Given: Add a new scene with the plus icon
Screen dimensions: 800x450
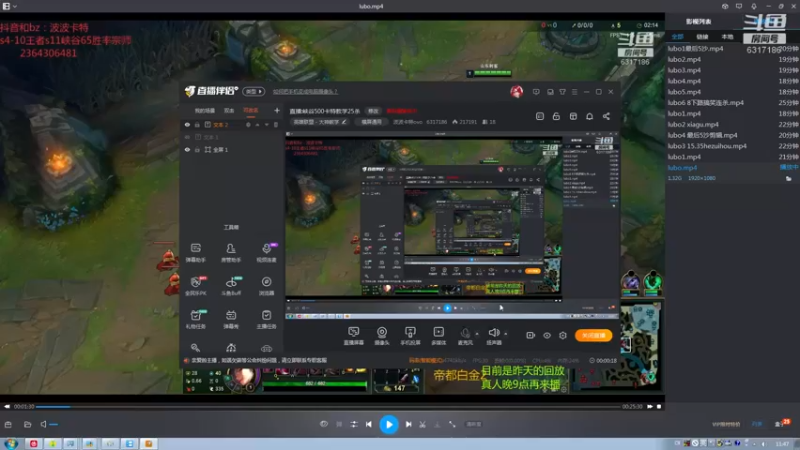Looking at the screenshot, I should pyautogui.click(x=277, y=110).
